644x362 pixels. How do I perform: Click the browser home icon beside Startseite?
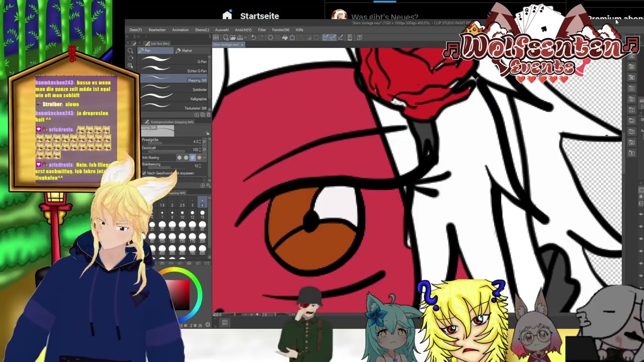(x=227, y=16)
